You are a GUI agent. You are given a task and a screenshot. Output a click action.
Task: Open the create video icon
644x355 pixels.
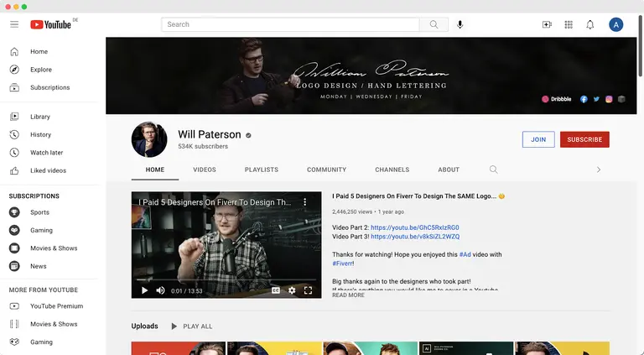(547, 24)
